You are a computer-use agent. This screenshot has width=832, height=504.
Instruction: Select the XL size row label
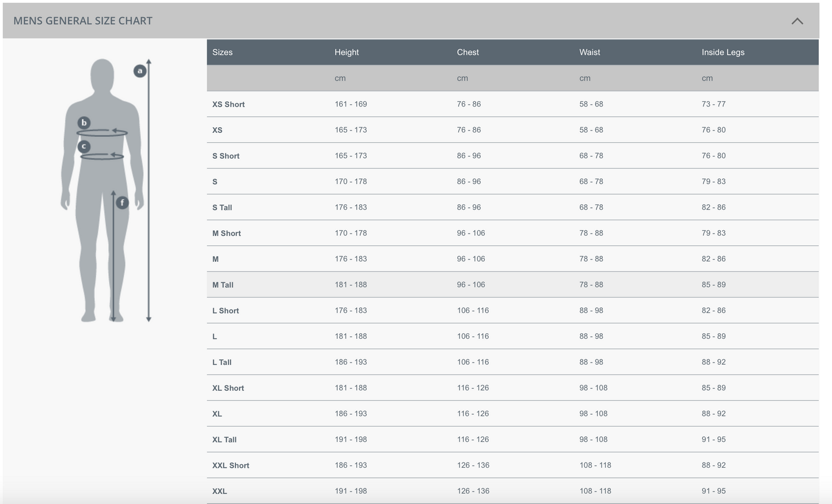217,414
